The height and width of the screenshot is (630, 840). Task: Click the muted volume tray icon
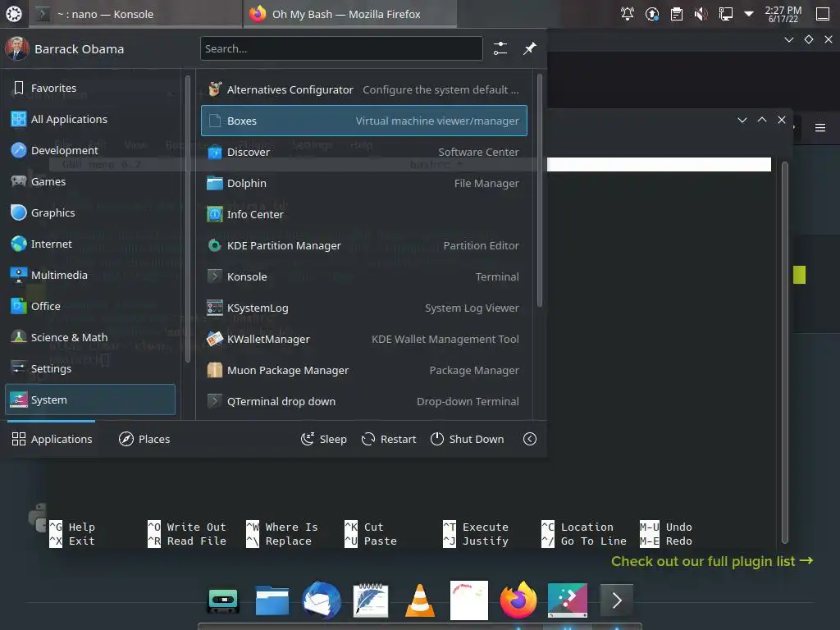(x=701, y=14)
